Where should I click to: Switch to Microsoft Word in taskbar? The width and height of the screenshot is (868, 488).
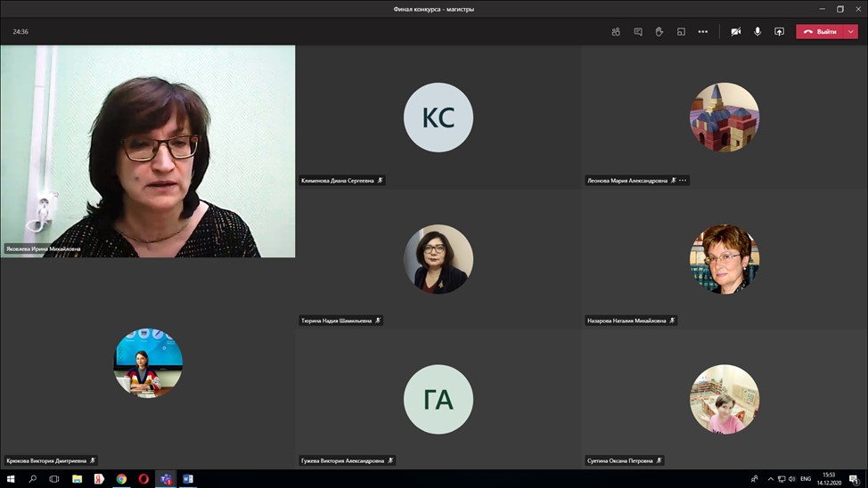[188, 479]
